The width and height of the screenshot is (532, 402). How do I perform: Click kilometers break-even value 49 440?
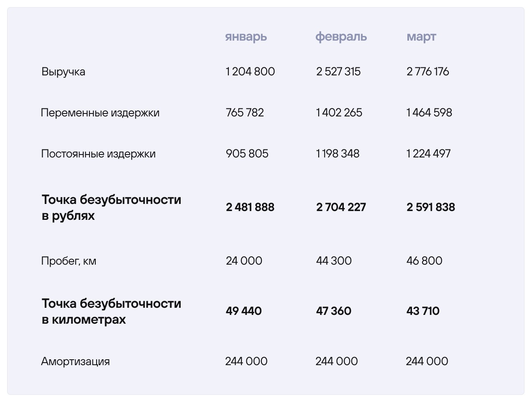[243, 311]
